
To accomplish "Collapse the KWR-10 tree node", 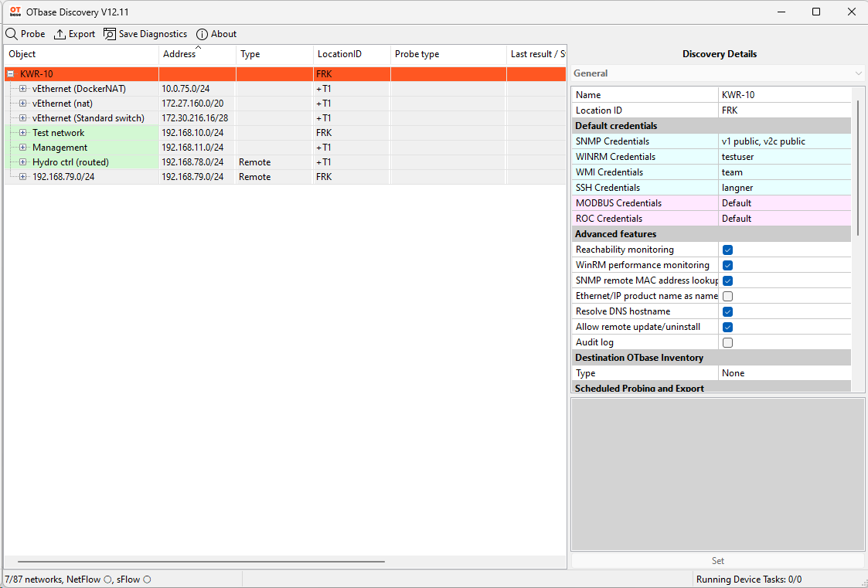I will click(x=11, y=73).
